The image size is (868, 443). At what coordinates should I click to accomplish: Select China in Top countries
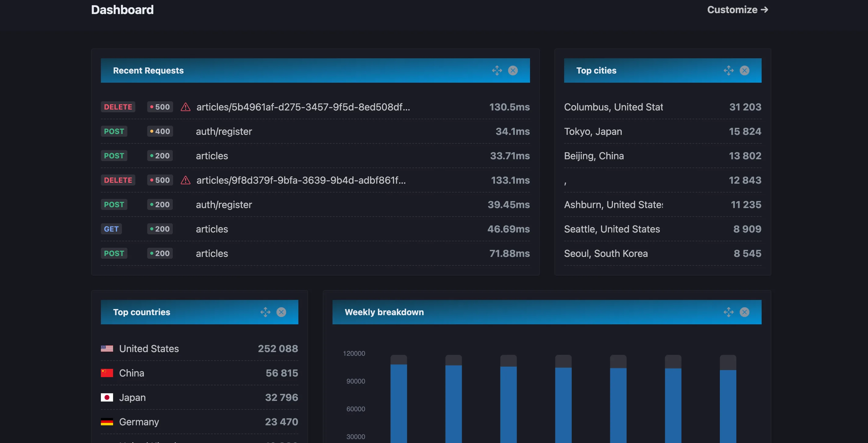[200, 373]
